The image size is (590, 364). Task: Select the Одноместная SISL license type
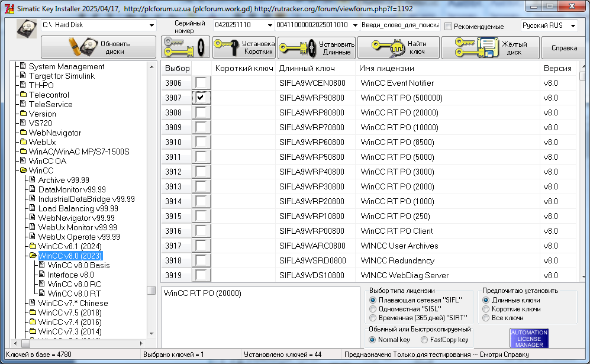(x=373, y=309)
